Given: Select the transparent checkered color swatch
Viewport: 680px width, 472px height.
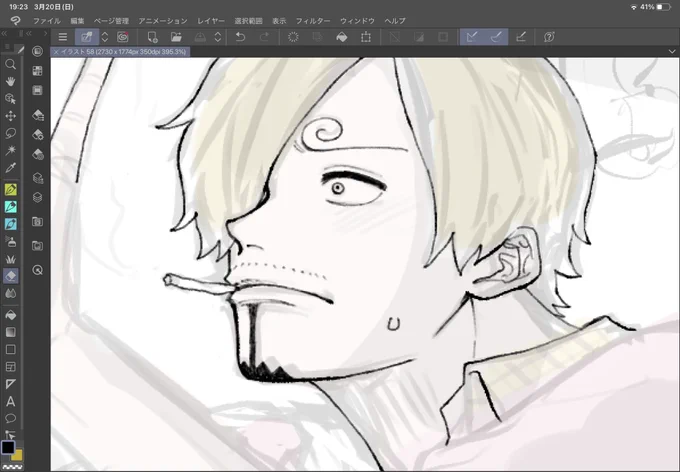Looking at the screenshot, I should point(12,467).
